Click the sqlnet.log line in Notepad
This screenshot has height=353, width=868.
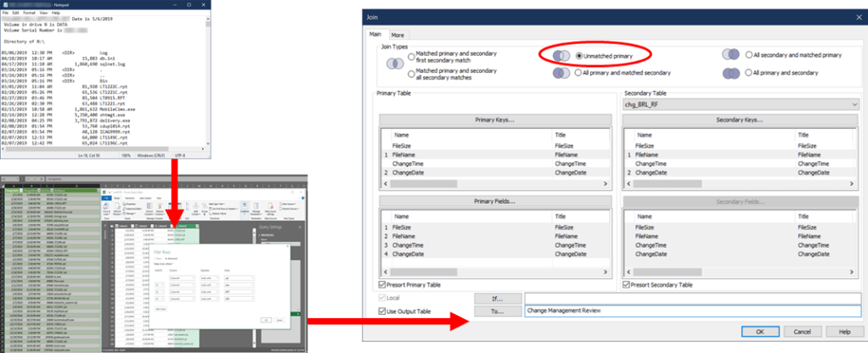(64, 64)
